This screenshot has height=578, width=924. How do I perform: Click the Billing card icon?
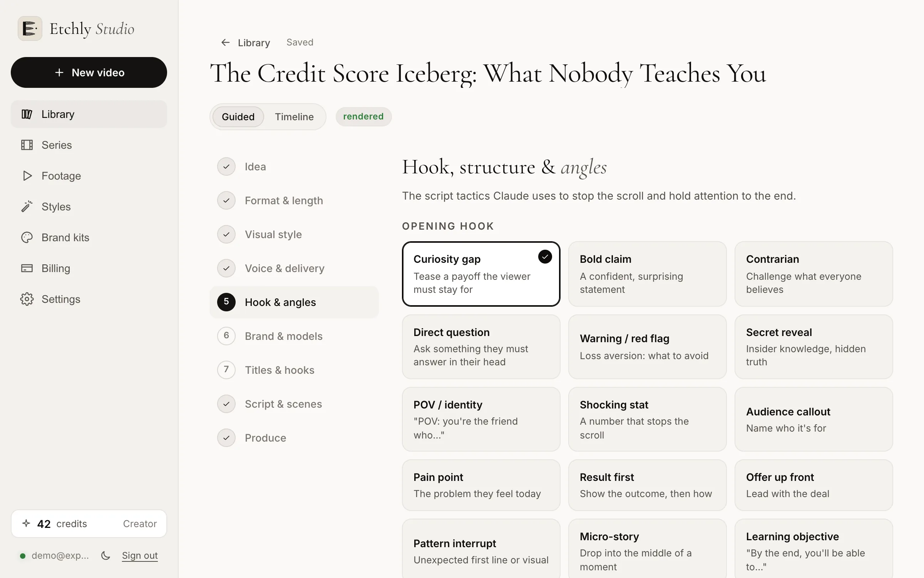27,268
